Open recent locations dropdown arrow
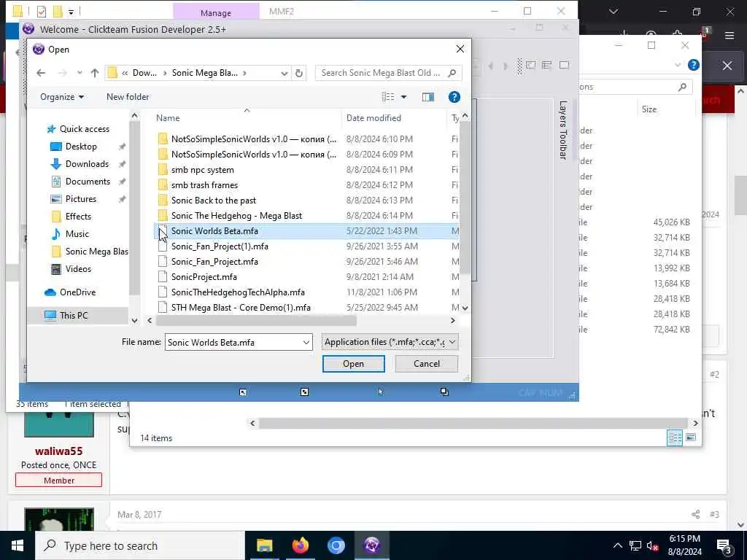 pyautogui.click(x=80, y=73)
